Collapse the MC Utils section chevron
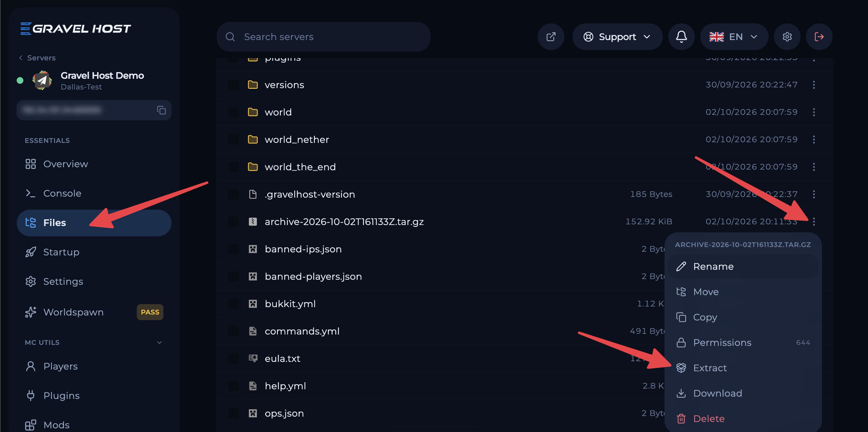 point(159,342)
